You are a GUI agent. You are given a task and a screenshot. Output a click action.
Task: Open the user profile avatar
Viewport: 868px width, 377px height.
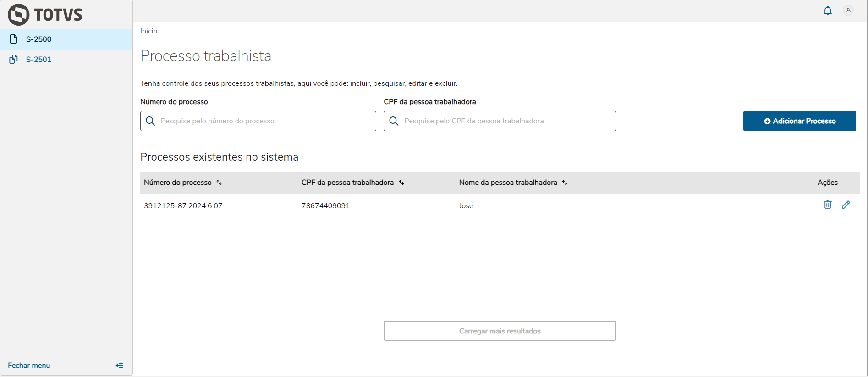(x=848, y=10)
